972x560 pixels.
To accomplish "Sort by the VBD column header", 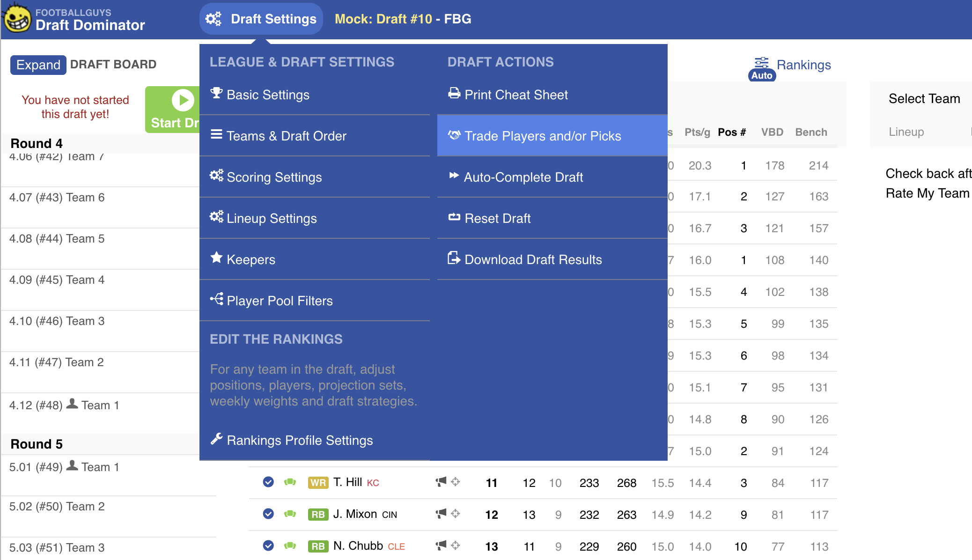I will [772, 132].
